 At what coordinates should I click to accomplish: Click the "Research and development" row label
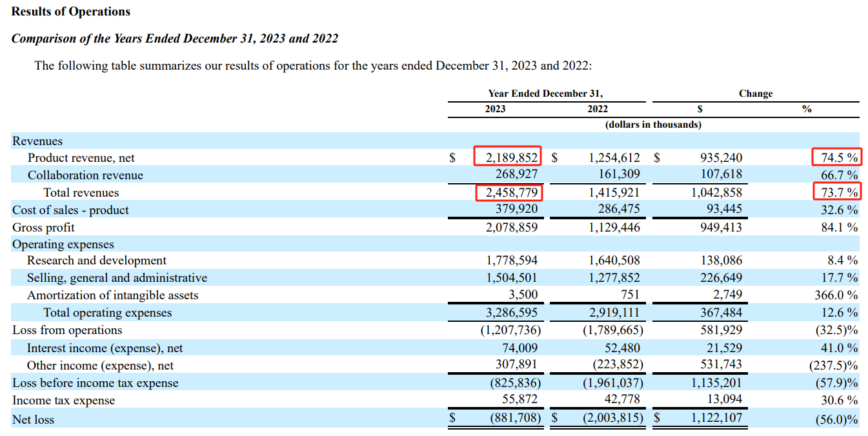click(96, 261)
